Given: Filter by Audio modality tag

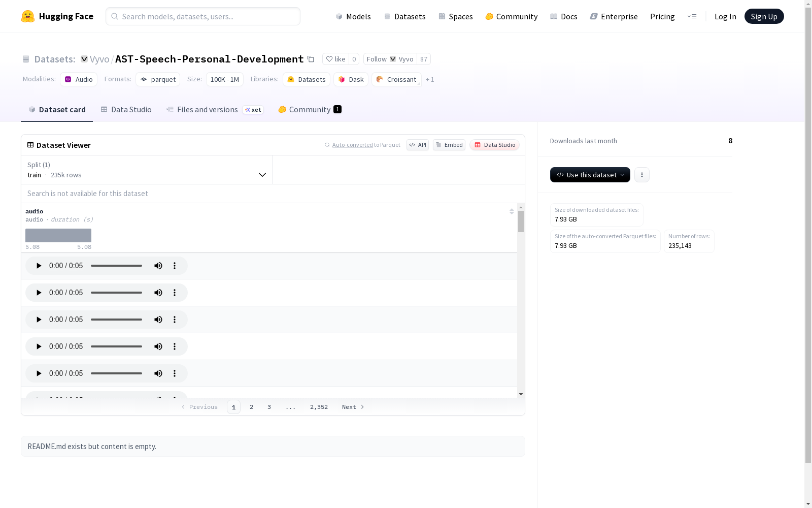Looking at the screenshot, I should point(79,79).
